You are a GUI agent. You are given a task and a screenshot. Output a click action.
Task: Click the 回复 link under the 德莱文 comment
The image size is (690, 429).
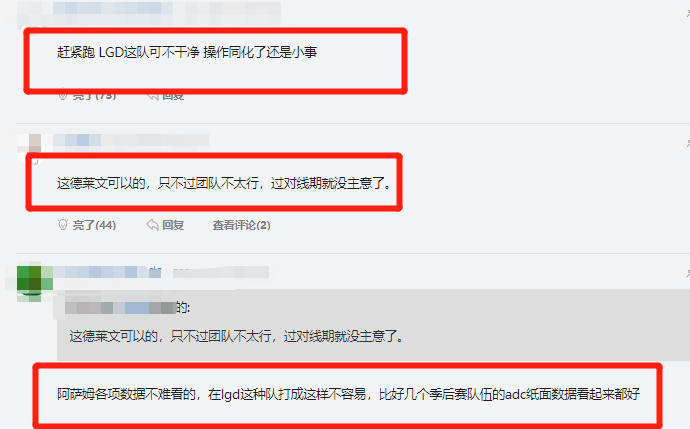pos(173,225)
